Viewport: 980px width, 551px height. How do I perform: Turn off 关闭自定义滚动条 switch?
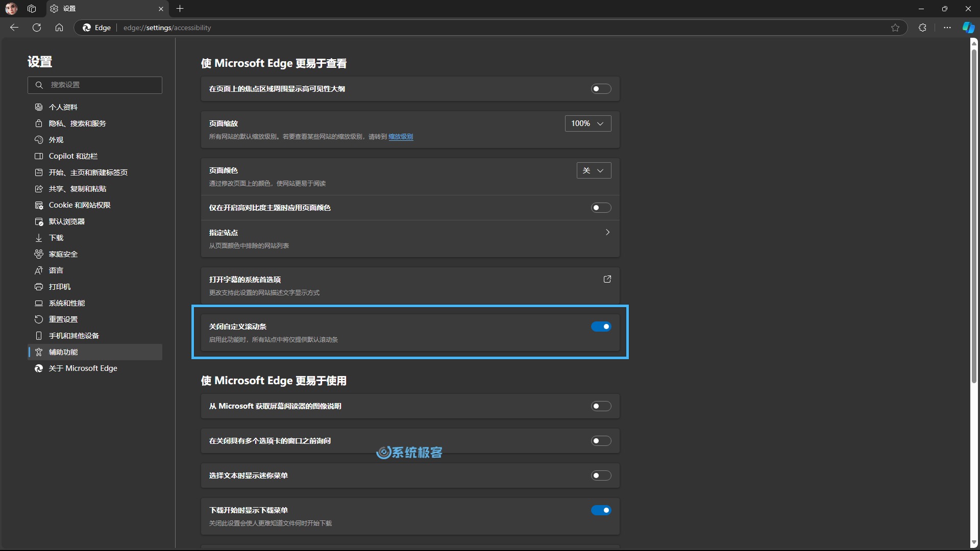601,327
